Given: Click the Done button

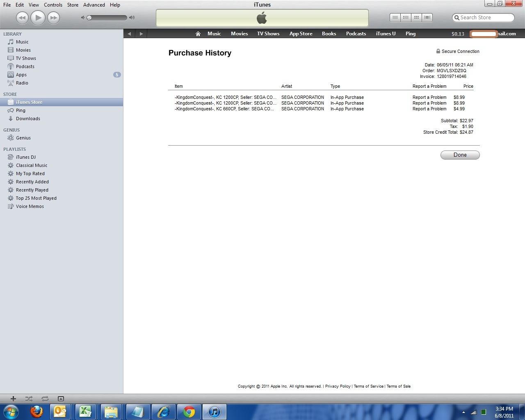Looking at the screenshot, I should pos(460,155).
